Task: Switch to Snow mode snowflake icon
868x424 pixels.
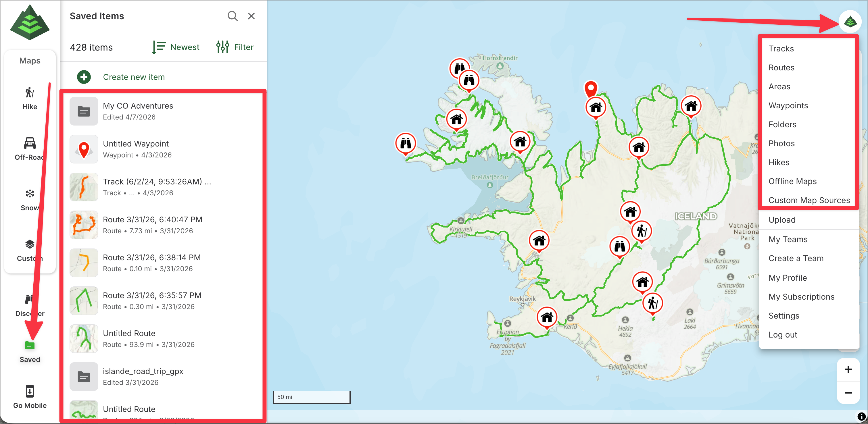Action: click(30, 194)
